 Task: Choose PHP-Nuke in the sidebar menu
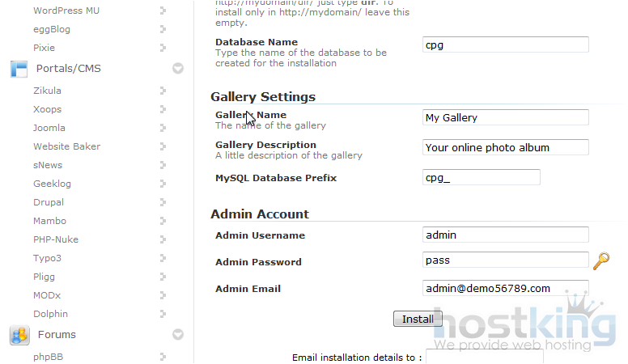point(55,239)
